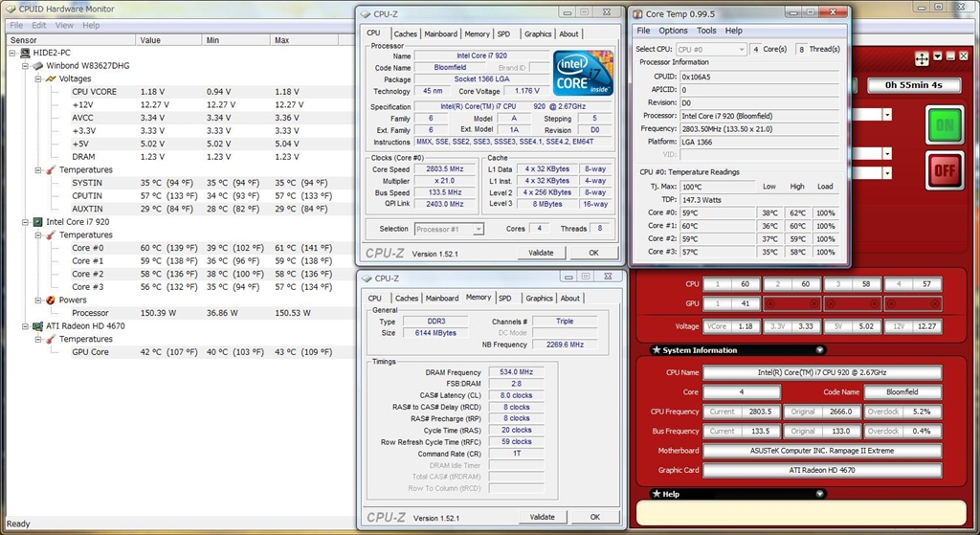The width and height of the screenshot is (980, 535).
Task: Click the Intel Core i7 920 processor icon
Action: click(x=37, y=222)
